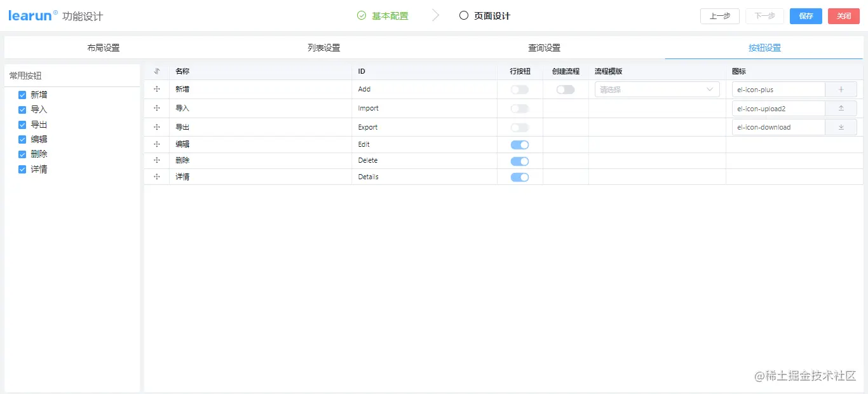Click the drag handle icon for 删除 row
The image size is (868, 394).
157,160
